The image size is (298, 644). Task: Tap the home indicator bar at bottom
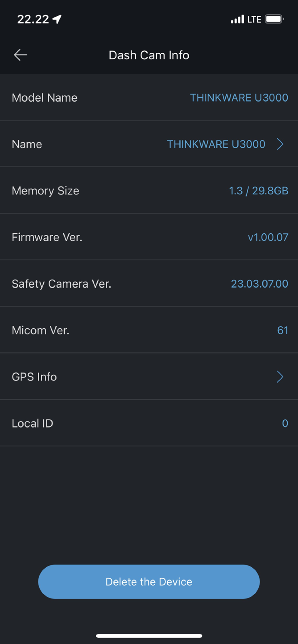click(149, 636)
